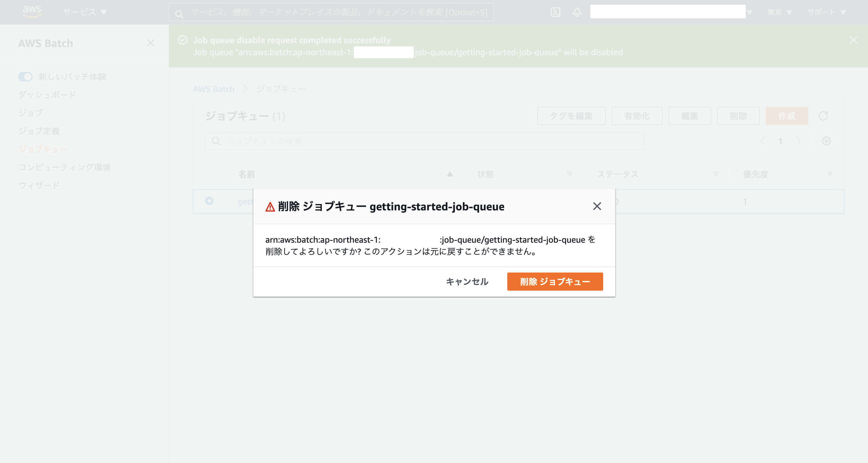Click page number 1 in pagination

click(780, 141)
